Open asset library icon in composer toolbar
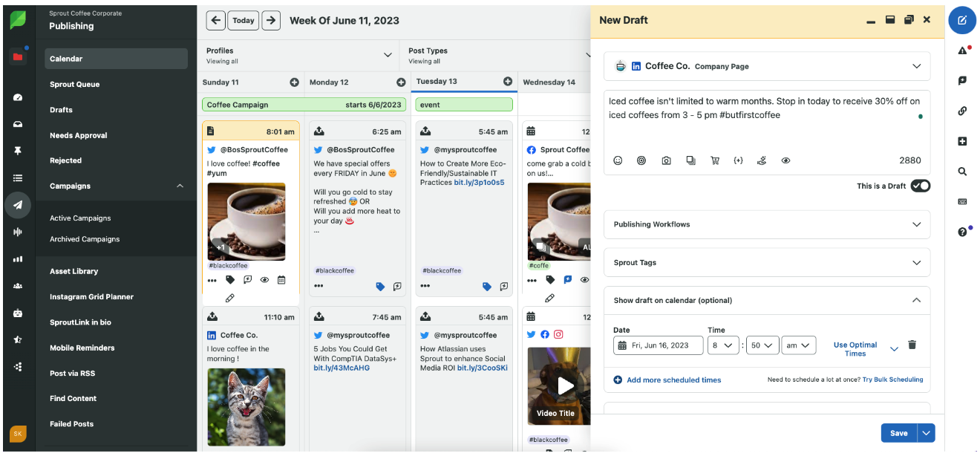 [x=690, y=160]
